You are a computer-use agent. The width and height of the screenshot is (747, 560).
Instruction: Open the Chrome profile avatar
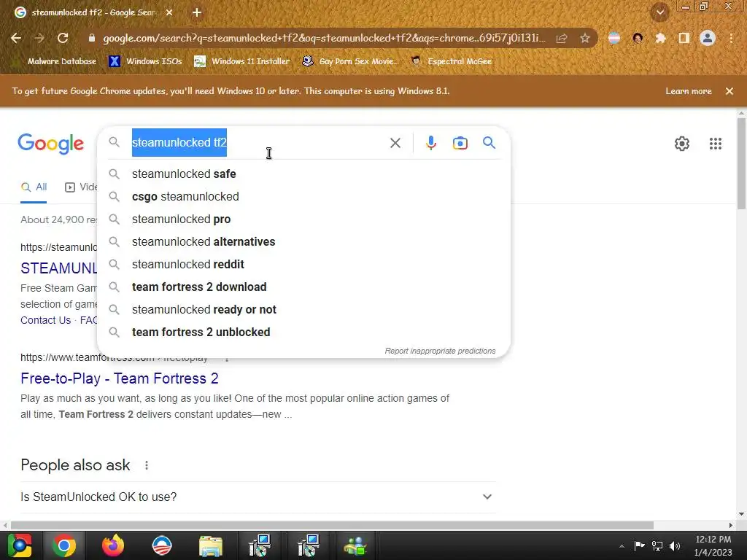(707, 38)
